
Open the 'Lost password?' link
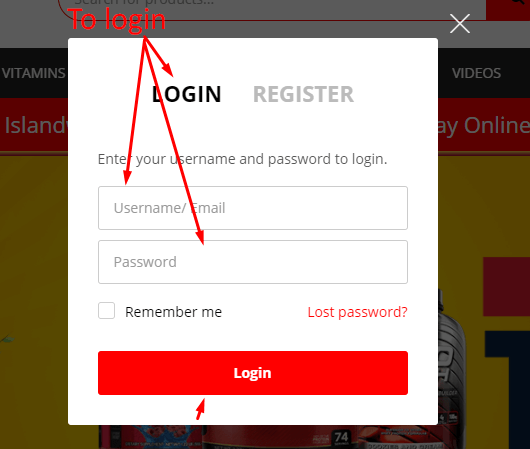357,312
